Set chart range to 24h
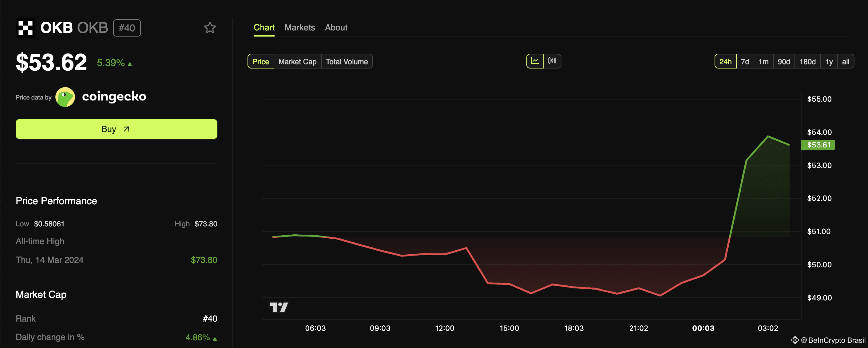The width and height of the screenshot is (868, 348). click(x=725, y=62)
